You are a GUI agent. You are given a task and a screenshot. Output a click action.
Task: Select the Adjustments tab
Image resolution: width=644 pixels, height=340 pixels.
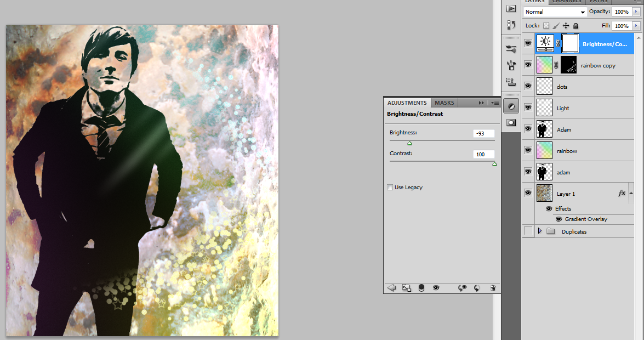coord(407,103)
